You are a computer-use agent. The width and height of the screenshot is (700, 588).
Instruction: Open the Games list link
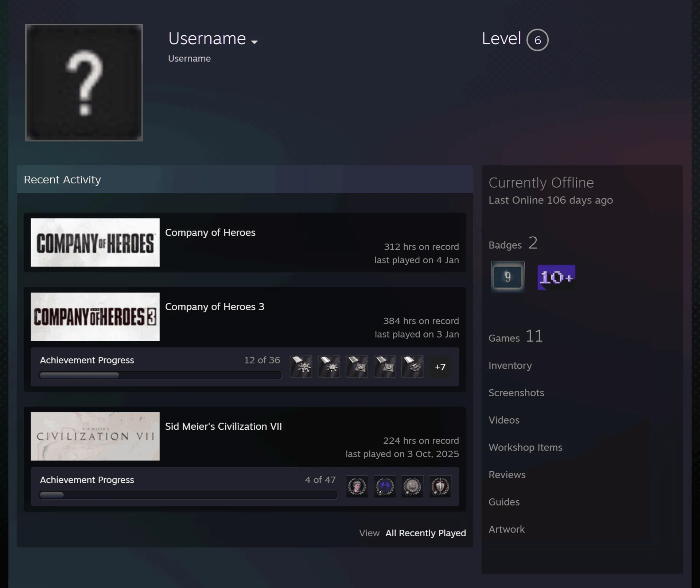click(x=516, y=336)
